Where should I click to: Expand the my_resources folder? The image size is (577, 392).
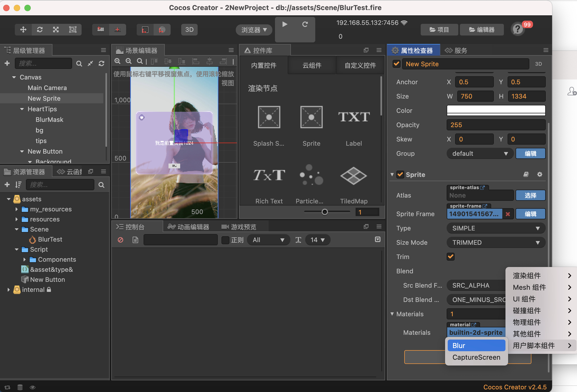coord(16,209)
